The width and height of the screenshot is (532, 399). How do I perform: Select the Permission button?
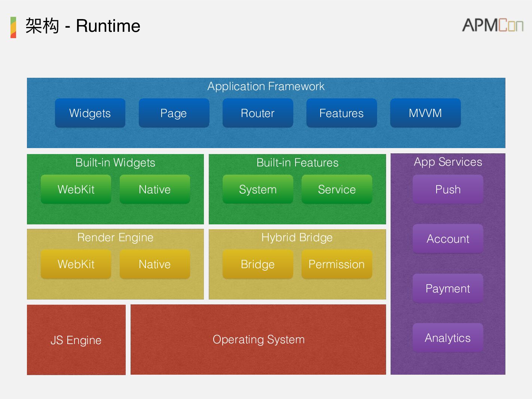[337, 264]
